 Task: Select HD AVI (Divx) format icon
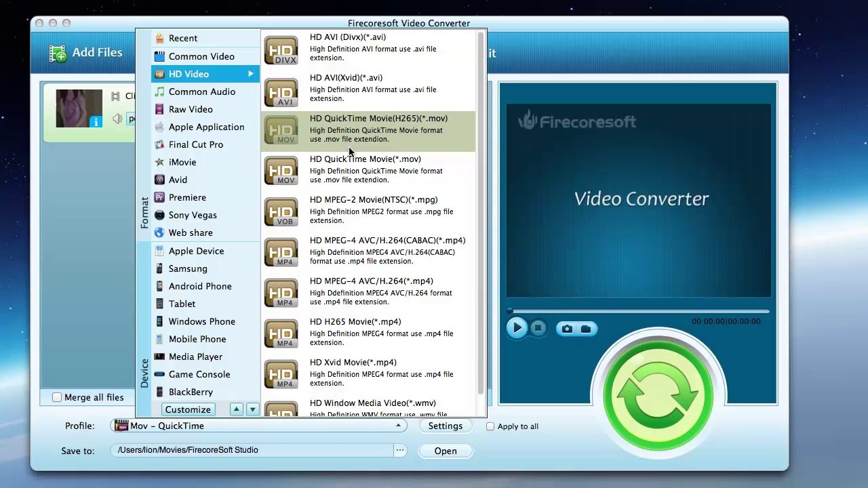(281, 50)
